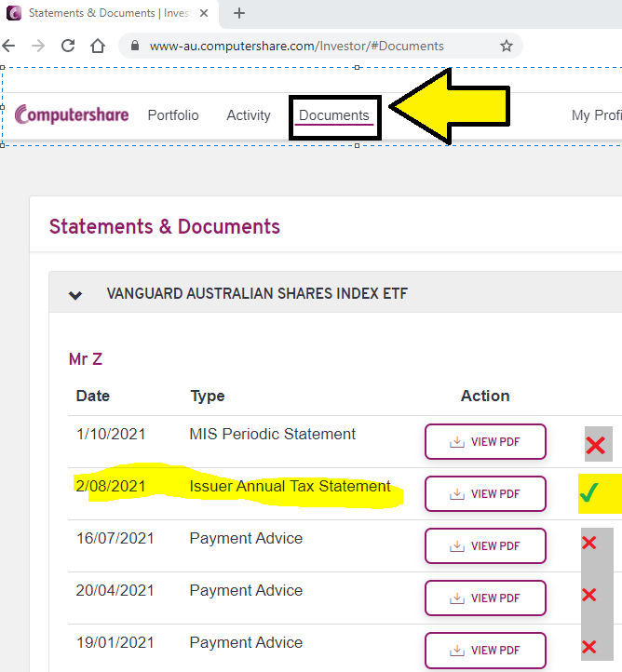Go to browser Home icon

point(98,46)
